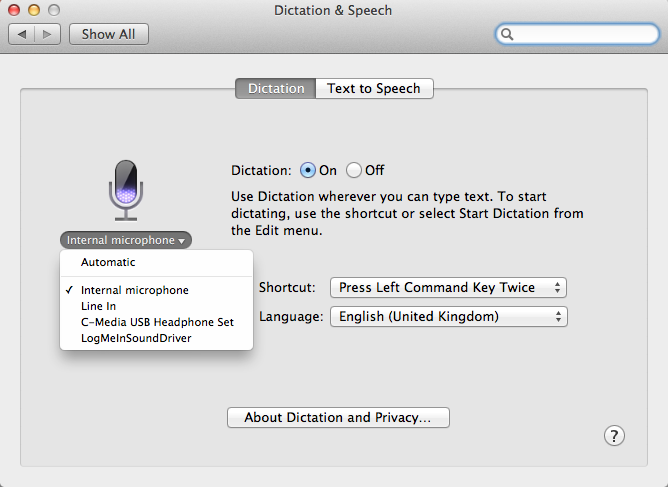This screenshot has height=487, width=668.
Task: Turn Dictation On radio button
Action: click(x=308, y=170)
